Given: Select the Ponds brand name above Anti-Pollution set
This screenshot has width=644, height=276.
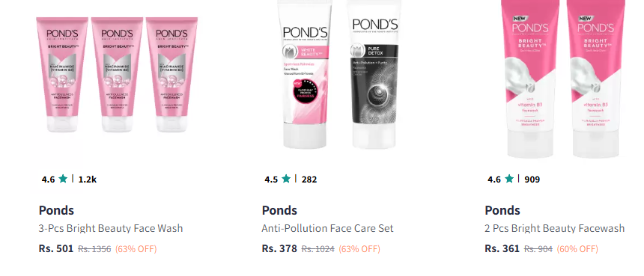Looking at the screenshot, I should pyautogui.click(x=279, y=210).
